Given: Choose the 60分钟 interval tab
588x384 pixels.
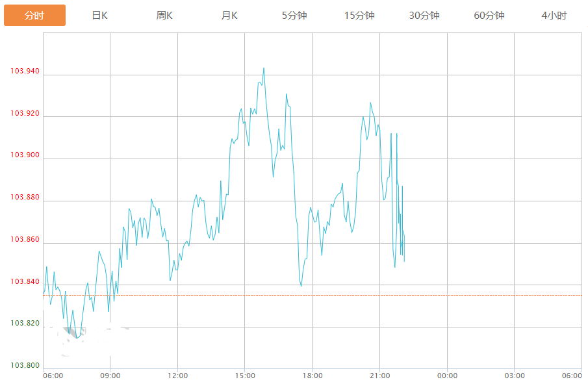Looking at the screenshot, I should 489,16.
